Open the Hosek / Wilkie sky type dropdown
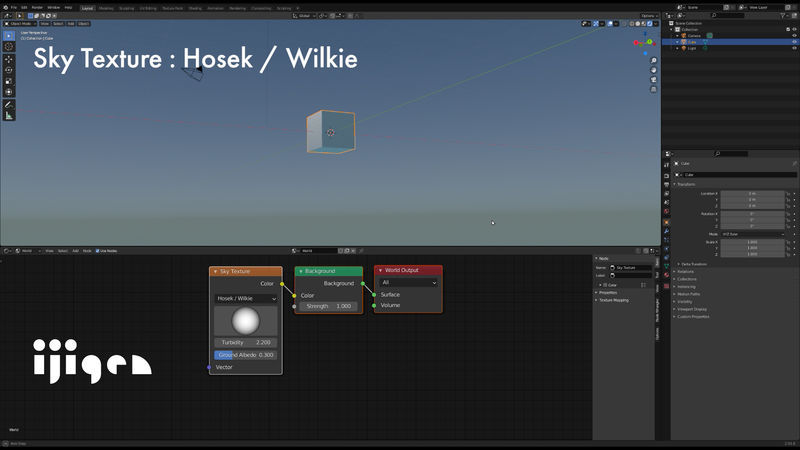The image size is (800, 450). (x=246, y=298)
